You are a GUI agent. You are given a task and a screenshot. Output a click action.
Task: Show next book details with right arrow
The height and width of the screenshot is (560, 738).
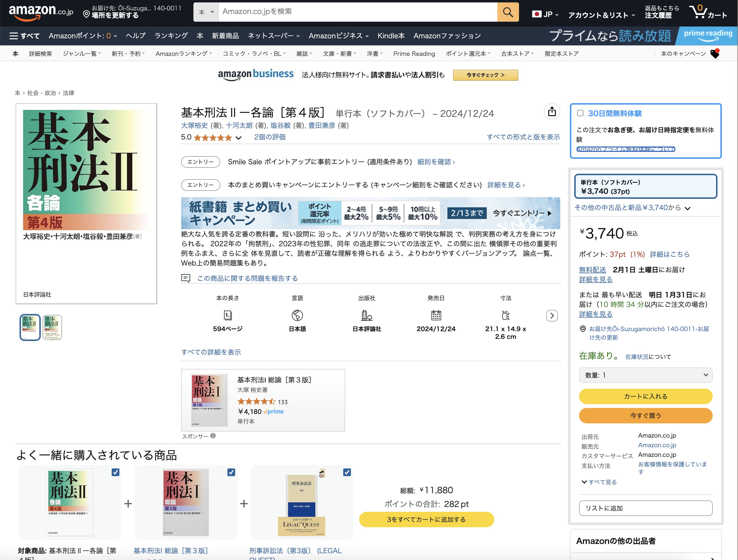[x=552, y=316]
